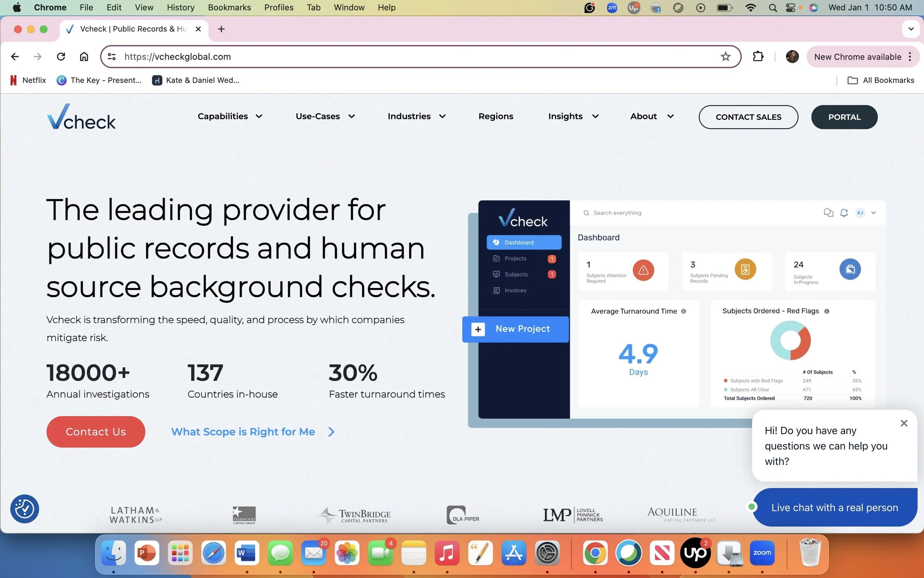
Task: Expand the Use-Cases nav dropdown
Action: tap(325, 116)
